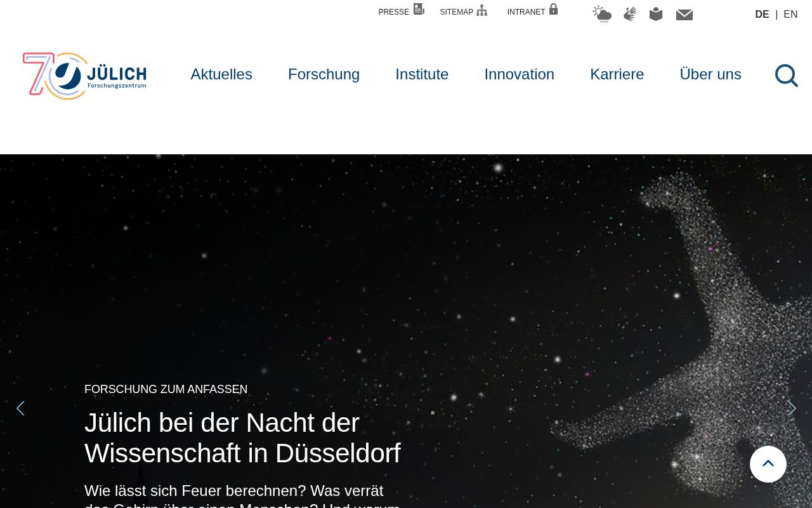Click the Forschung zum Anfassen label
The width and height of the screenshot is (812, 508).
click(x=166, y=389)
